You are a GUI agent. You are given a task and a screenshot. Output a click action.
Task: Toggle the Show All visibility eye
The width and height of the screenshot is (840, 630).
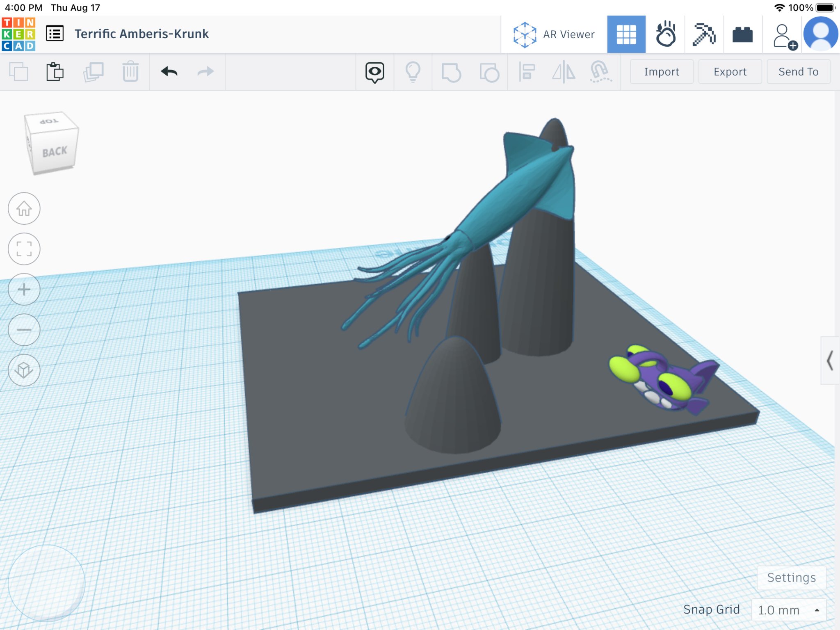374,72
